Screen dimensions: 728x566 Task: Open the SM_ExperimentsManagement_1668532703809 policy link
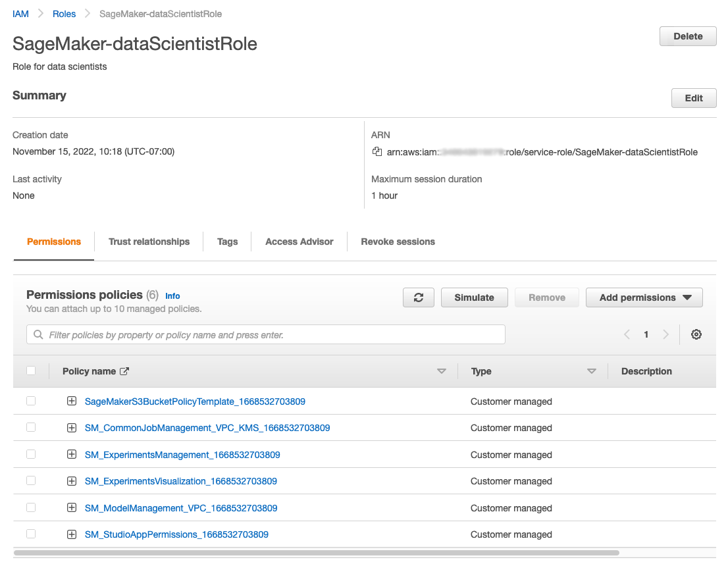[182, 455]
